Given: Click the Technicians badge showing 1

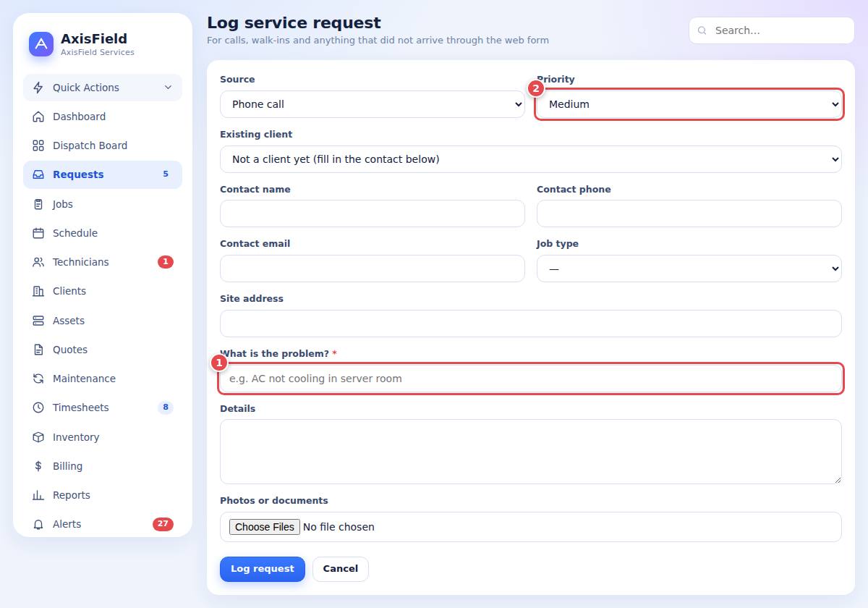Looking at the screenshot, I should [166, 262].
